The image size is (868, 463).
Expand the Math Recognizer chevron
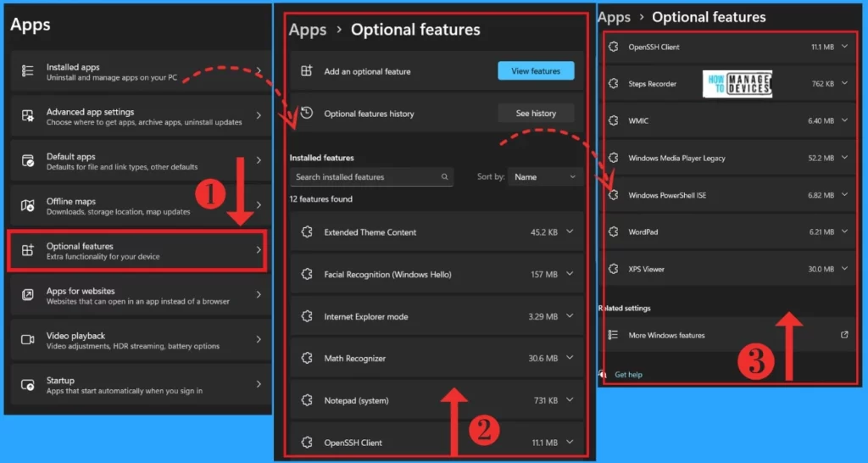tap(570, 358)
